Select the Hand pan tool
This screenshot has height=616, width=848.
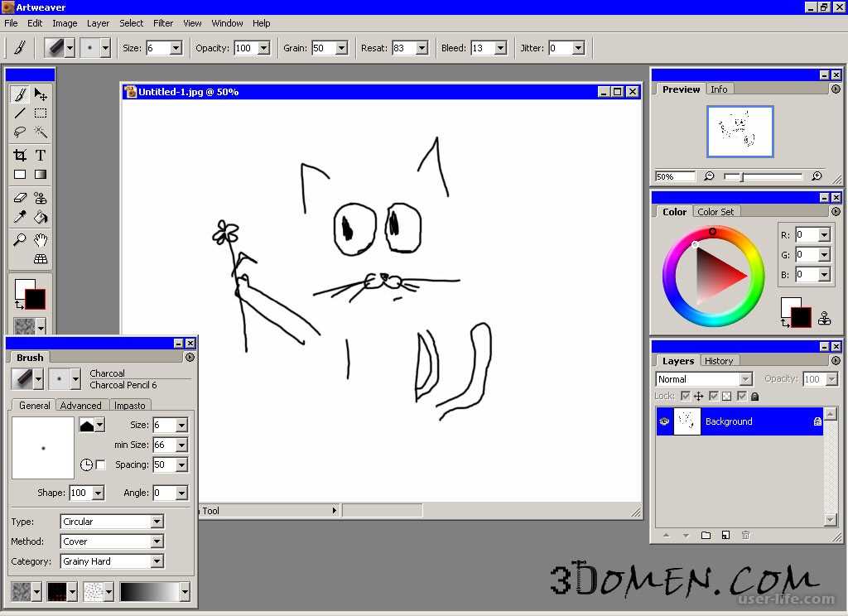click(x=40, y=240)
